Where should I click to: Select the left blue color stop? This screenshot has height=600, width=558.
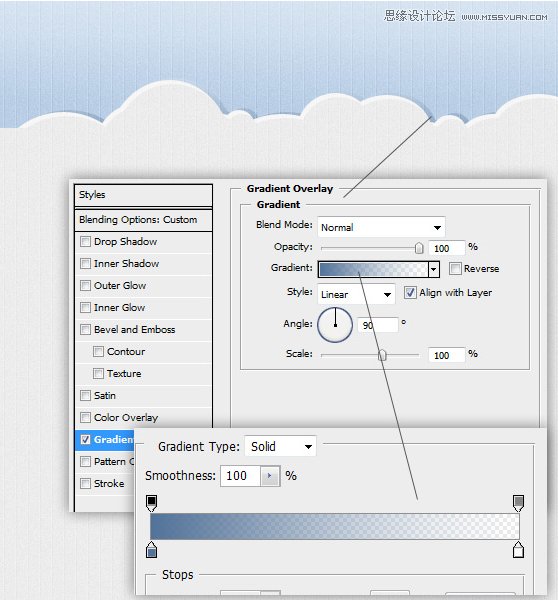click(152, 549)
